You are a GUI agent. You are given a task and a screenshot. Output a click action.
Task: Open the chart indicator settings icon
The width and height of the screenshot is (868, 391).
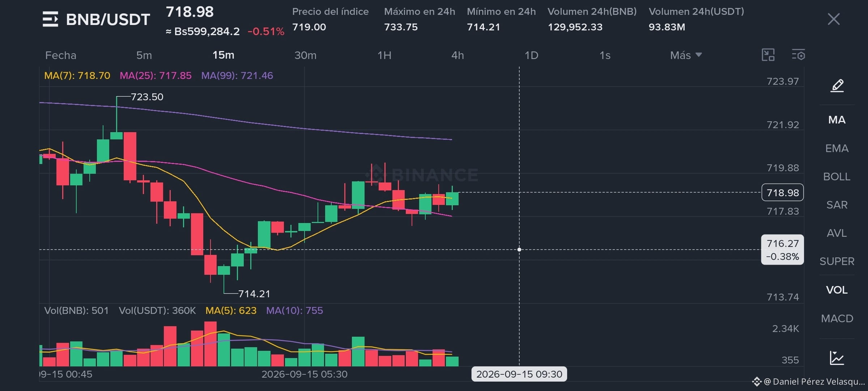coord(798,55)
